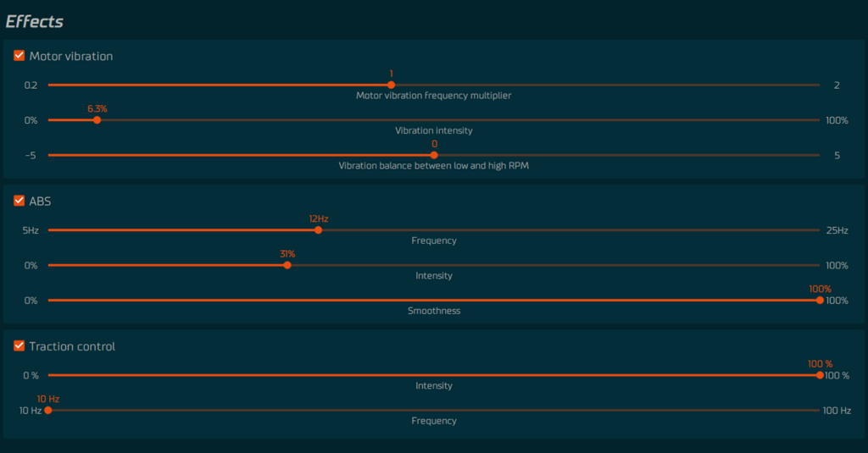The image size is (868, 453).
Task: Click the 25Hz maximum label of ABS Frequency
Action: [x=837, y=230]
